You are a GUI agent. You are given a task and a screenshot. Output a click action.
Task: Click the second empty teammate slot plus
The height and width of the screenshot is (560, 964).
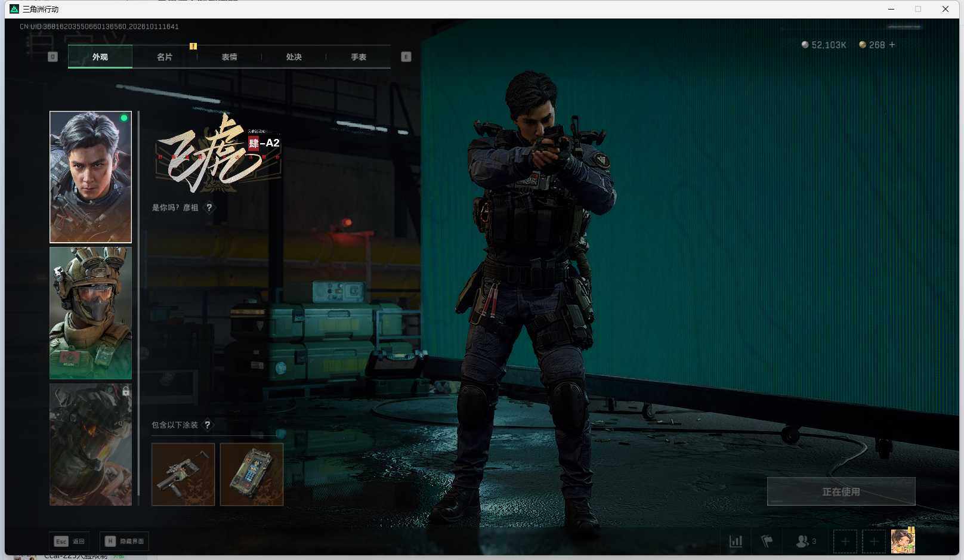[x=874, y=542]
